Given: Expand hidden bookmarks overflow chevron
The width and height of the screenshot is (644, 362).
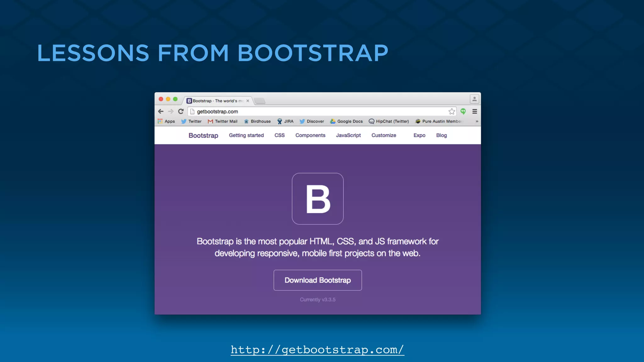Looking at the screenshot, I should coord(477,121).
